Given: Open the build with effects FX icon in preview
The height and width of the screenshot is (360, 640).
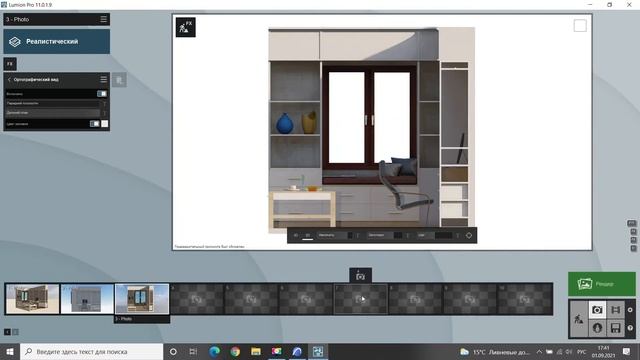Looking at the screenshot, I should 185,27.
